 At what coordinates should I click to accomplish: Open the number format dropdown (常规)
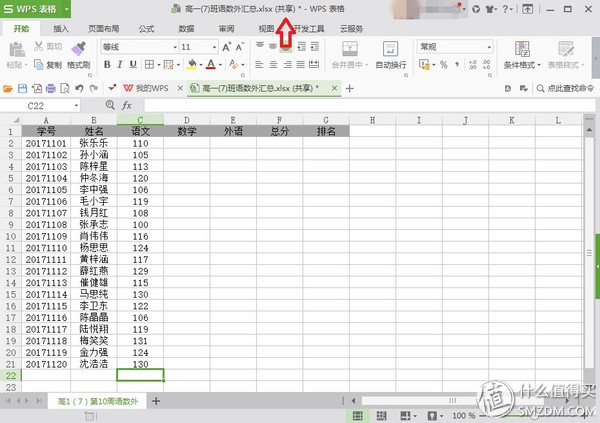489,47
